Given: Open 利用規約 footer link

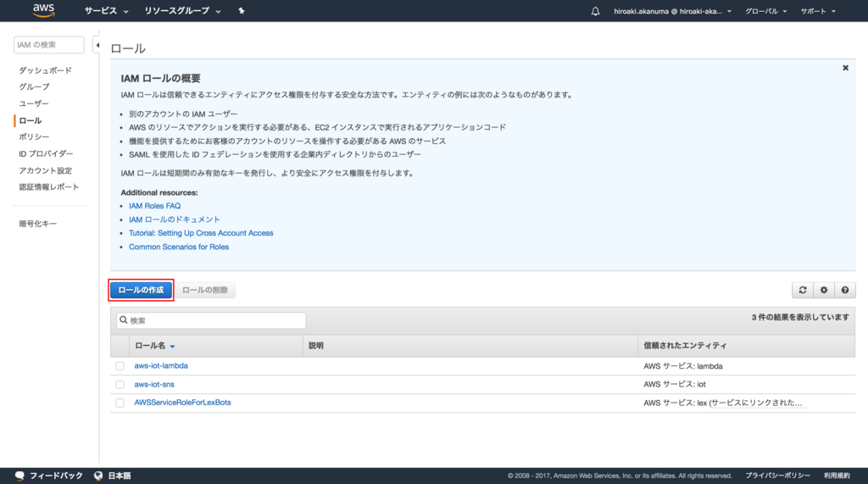Looking at the screenshot, I should 837,476.
